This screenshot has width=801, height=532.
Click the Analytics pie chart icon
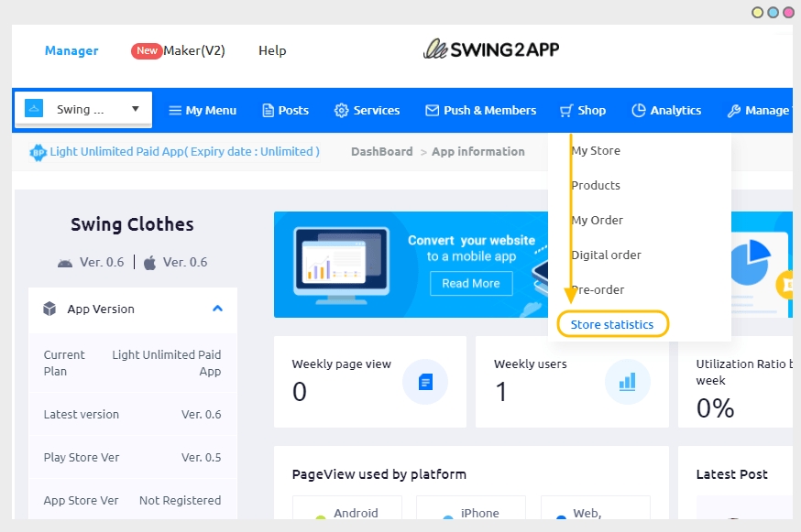pos(639,110)
